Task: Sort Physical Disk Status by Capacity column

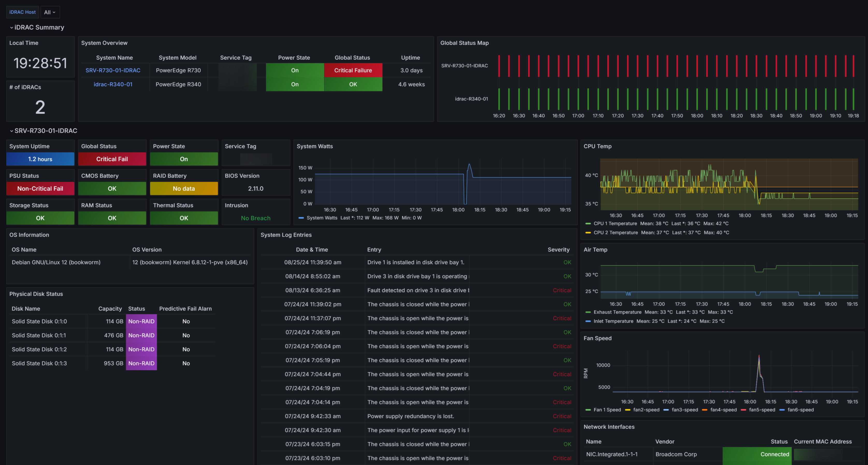Action: (x=110, y=309)
